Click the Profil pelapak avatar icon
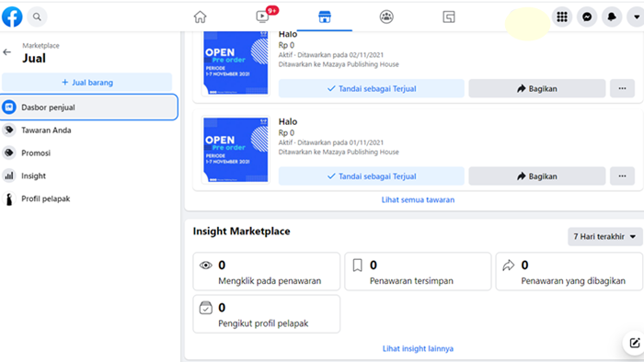The image size is (644, 362). [x=9, y=198]
